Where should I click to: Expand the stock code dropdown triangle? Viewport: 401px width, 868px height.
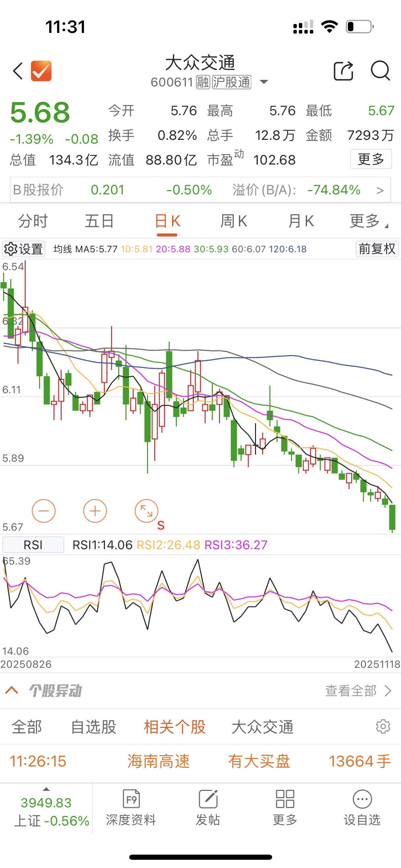(x=264, y=82)
